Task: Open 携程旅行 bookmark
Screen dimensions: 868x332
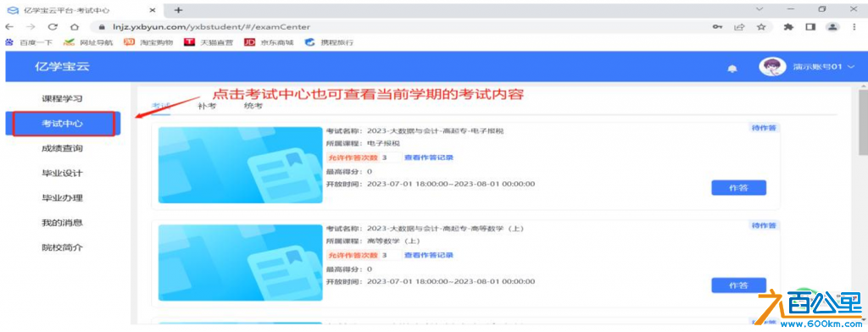Action: tap(330, 42)
